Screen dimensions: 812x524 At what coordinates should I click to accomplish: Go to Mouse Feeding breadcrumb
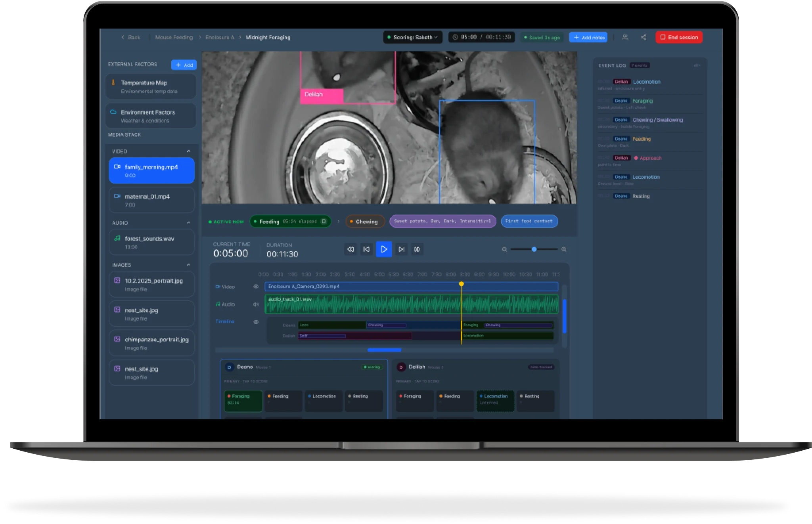click(x=174, y=37)
